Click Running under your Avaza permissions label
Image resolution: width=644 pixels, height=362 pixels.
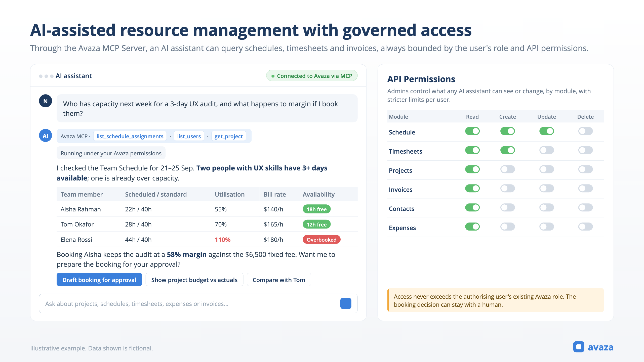pyautogui.click(x=111, y=153)
